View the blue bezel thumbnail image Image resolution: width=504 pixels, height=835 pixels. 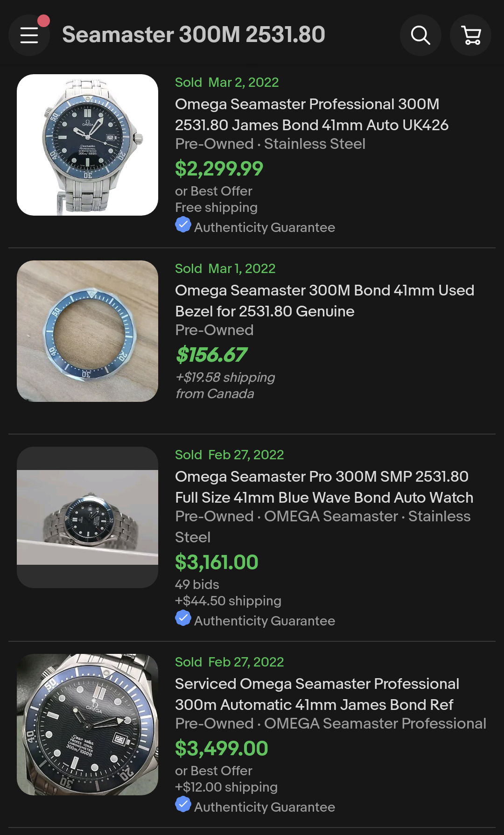(87, 331)
